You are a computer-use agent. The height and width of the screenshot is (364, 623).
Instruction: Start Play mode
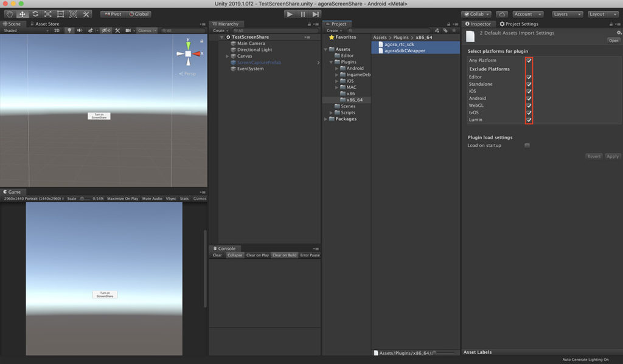click(x=290, y=14)
